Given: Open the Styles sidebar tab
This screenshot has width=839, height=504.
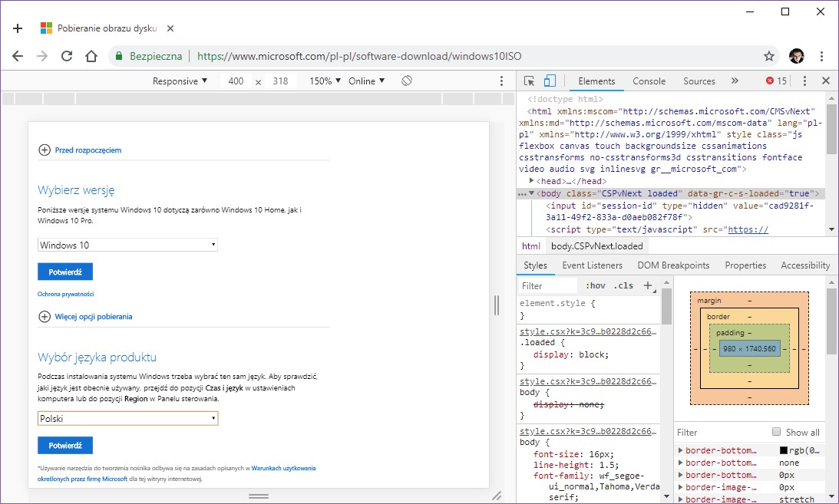Looking at the screenshot, I should pyautogui.click(x=535, y=265).
